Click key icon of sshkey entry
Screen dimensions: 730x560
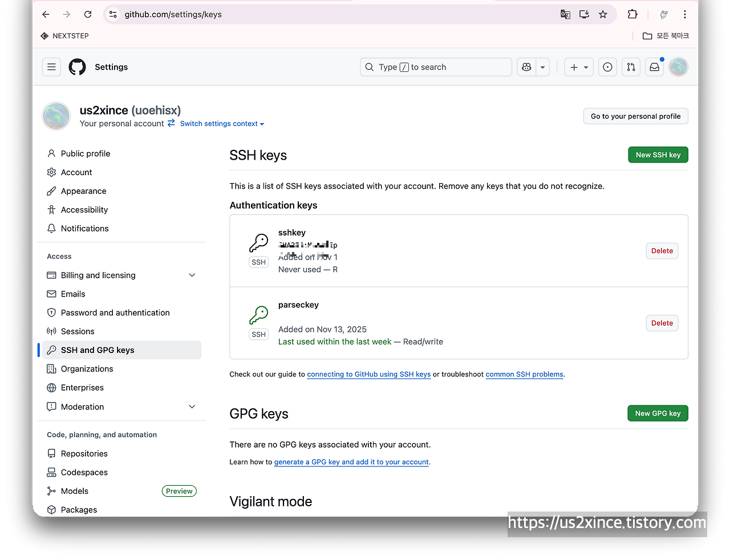click(258, 244)
